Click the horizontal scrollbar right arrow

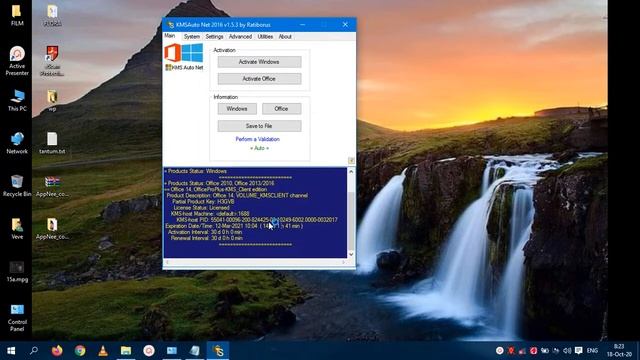point(344,262)
